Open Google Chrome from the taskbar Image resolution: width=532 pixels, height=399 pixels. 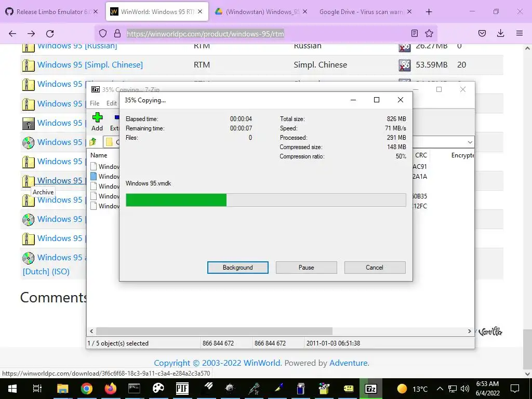(x=87, y=389)
